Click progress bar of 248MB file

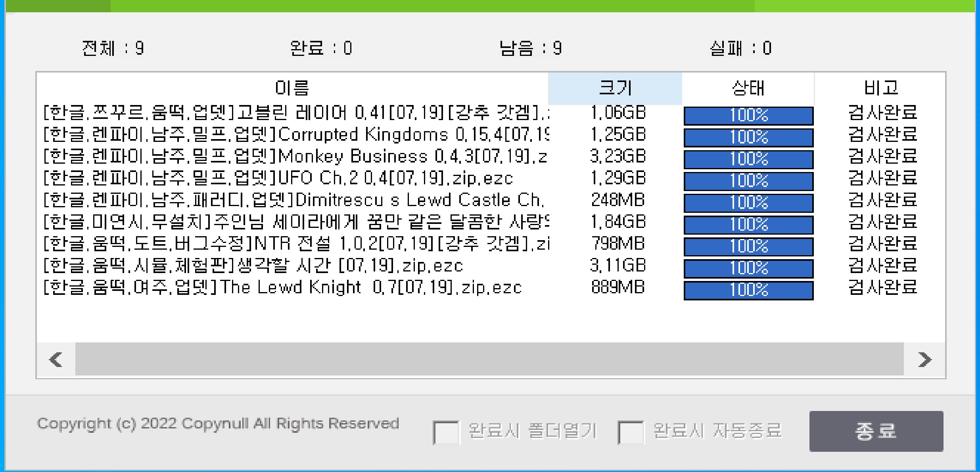[748, 203]
